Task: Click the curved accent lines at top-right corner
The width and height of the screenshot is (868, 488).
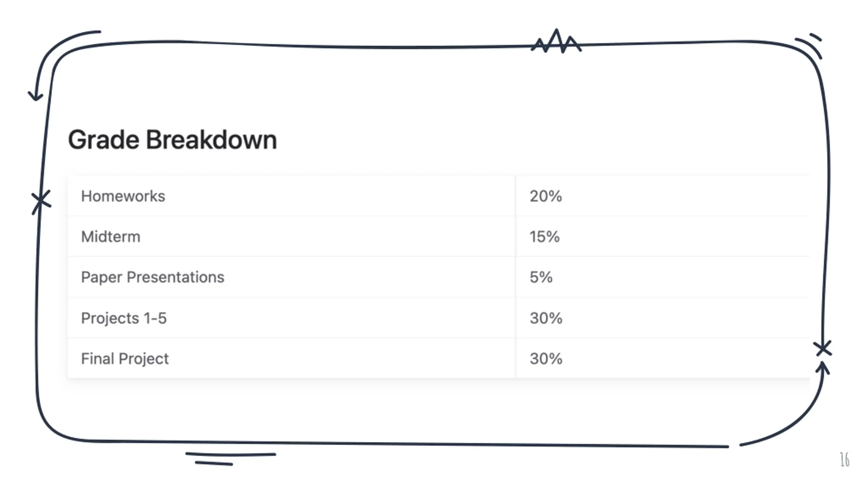Action: coord(809,46)
